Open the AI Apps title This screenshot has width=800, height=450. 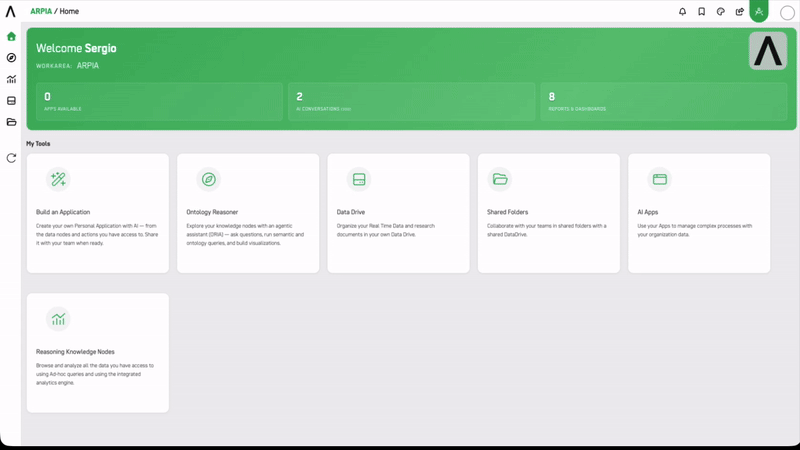647,212
